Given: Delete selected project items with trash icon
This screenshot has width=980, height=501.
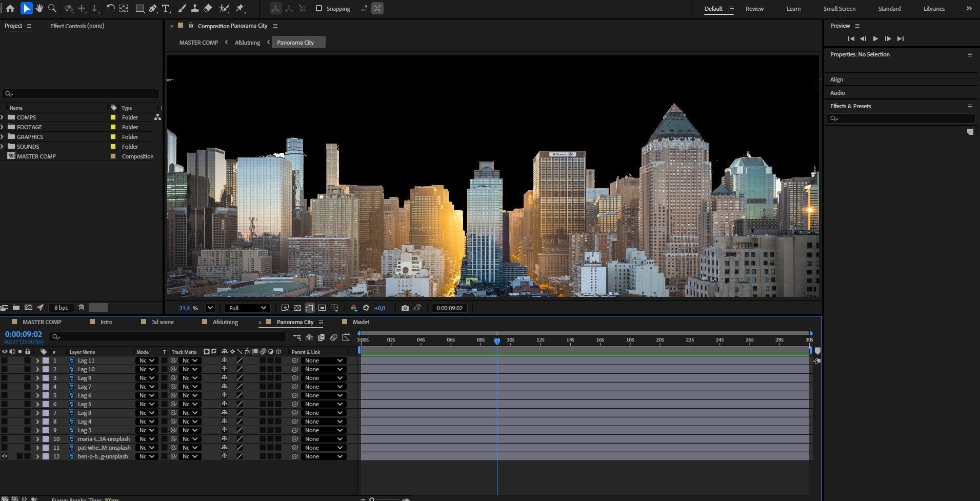Looking at the screenshot, I should click(x=81, y=308).
